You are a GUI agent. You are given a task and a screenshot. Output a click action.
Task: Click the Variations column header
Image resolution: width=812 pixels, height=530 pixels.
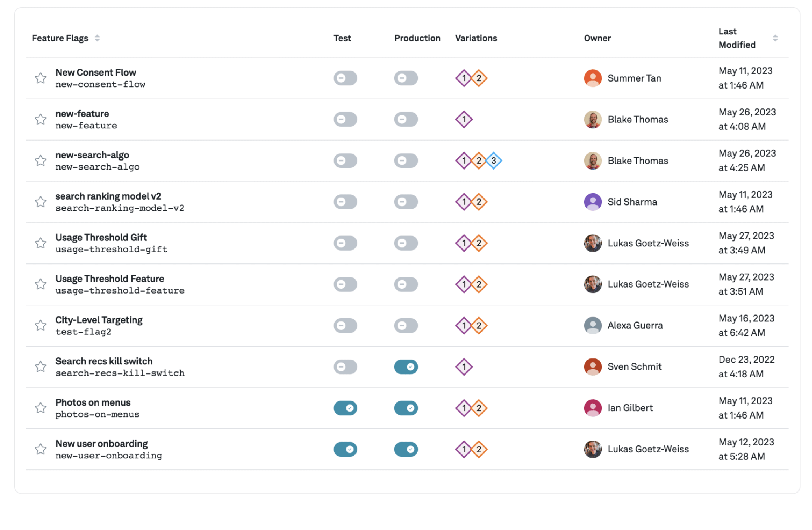(x=476, y=38)
